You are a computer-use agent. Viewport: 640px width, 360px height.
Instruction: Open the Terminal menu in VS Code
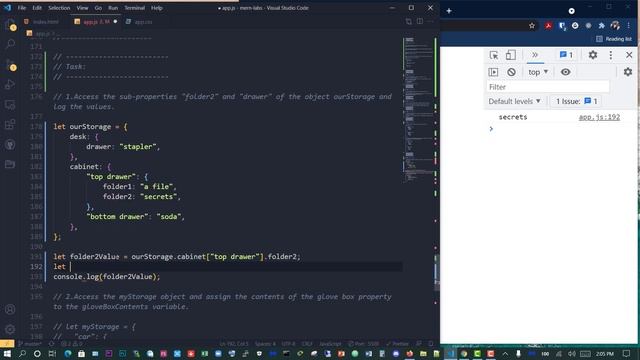(134, 8)
